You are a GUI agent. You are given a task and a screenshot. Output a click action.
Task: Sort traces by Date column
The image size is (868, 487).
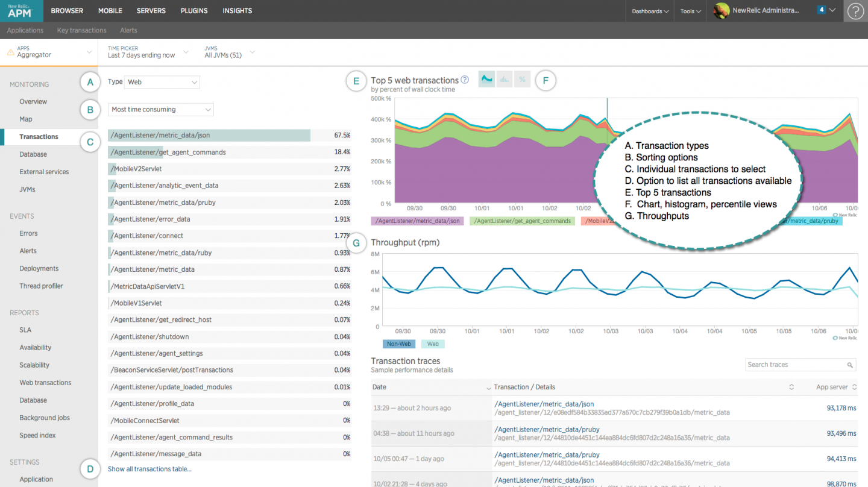click(x=432, y=387)
